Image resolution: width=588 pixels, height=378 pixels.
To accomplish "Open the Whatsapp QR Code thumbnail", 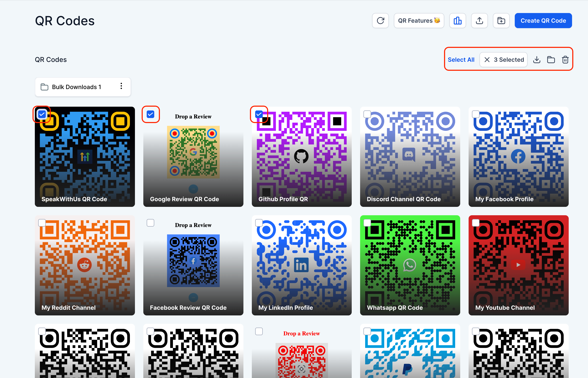I will [x=410, y=265].
